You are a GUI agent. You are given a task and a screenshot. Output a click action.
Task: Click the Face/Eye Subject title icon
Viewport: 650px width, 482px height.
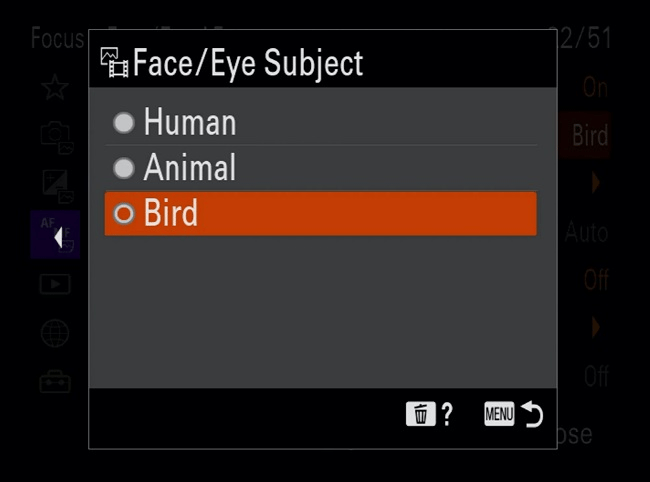[x=115, y=64]
